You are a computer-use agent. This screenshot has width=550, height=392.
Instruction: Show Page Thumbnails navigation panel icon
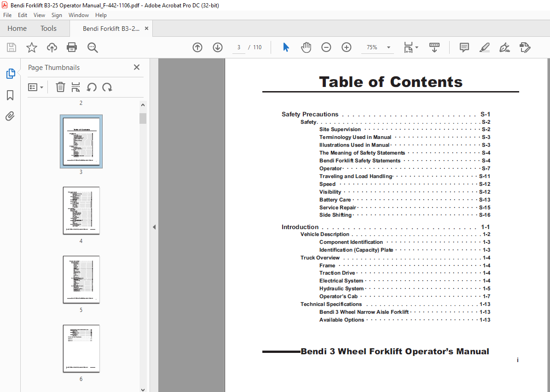(x=10, y=74)
